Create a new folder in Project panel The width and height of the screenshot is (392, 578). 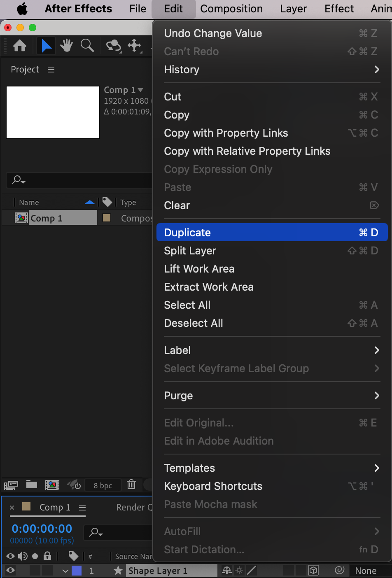click(32, 485)
